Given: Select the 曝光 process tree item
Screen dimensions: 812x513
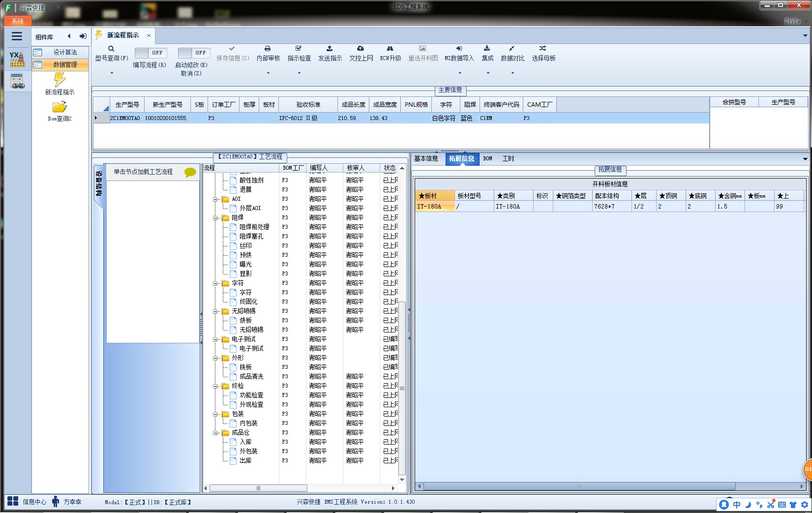Looking at the screenshot, I should click(245, 265).
